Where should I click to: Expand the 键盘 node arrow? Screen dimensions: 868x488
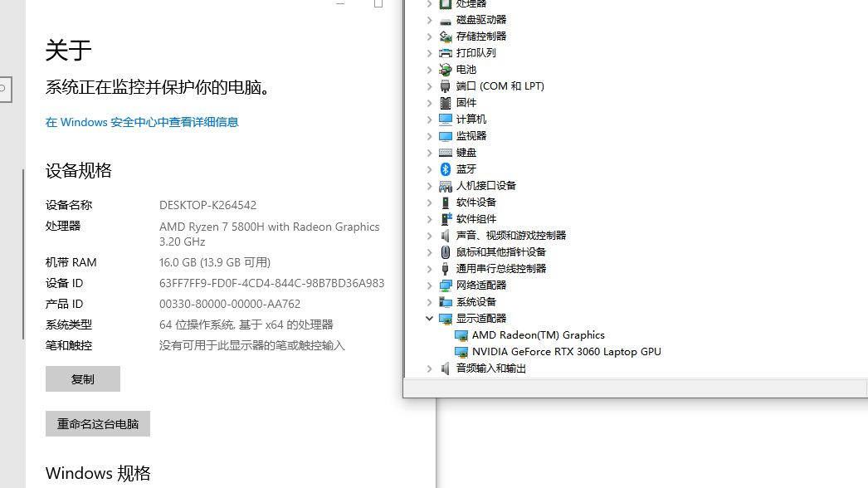click(429, 153)
